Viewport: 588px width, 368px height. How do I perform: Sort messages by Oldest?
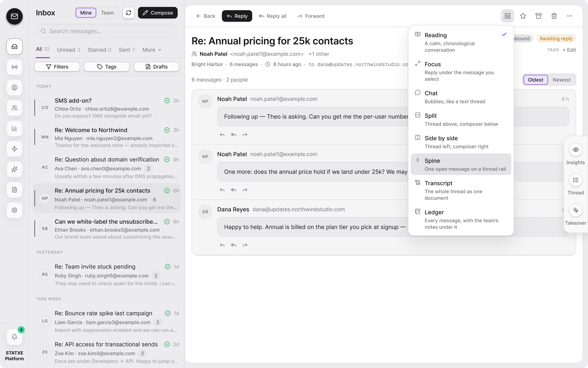coord(535,80)
